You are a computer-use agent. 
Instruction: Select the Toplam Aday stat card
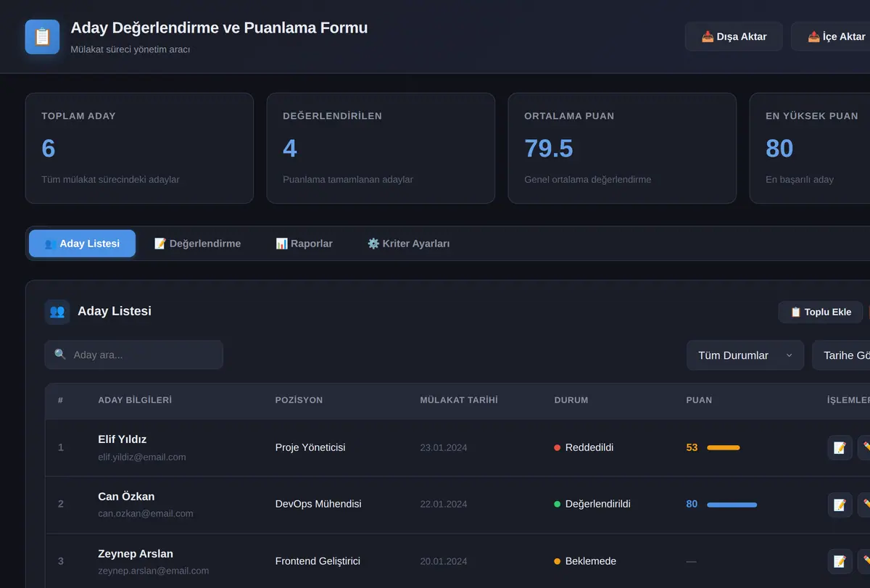tap(139, 148)
